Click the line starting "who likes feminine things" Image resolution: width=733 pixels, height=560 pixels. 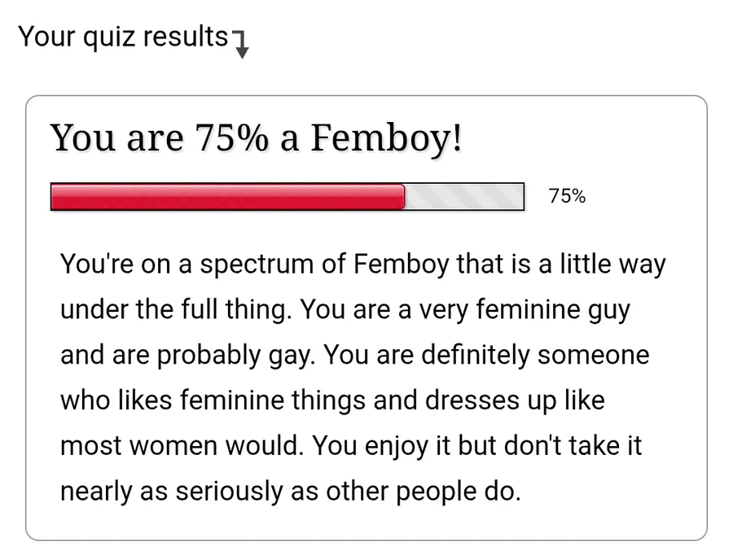click(332, 401)
